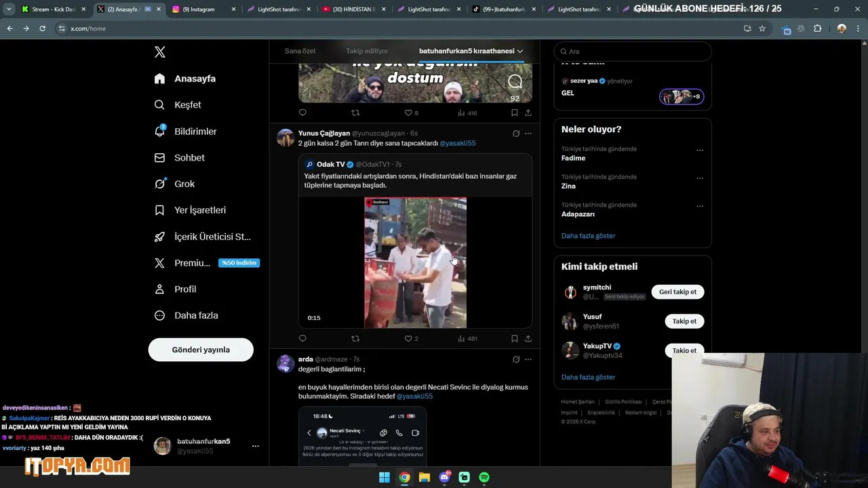Image resolution: width=868 pixels, height=488 pixels.
Task: Repost Yunus Çağlayan's post
Action: (x=355, y=338)
